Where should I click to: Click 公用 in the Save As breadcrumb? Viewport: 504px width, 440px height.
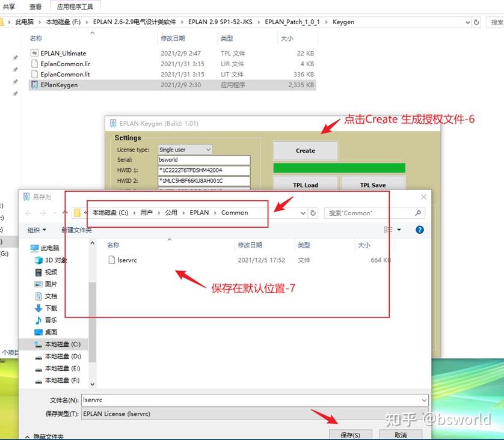171,213
